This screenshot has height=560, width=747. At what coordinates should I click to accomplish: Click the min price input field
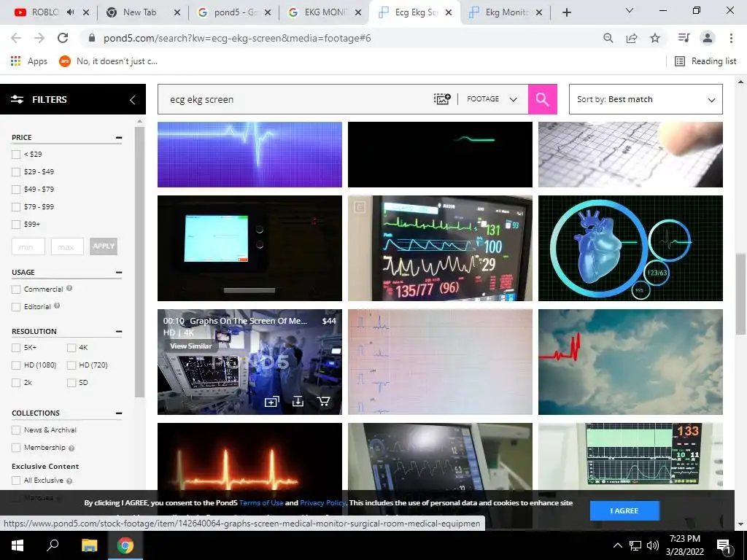[x=28, y=246]
